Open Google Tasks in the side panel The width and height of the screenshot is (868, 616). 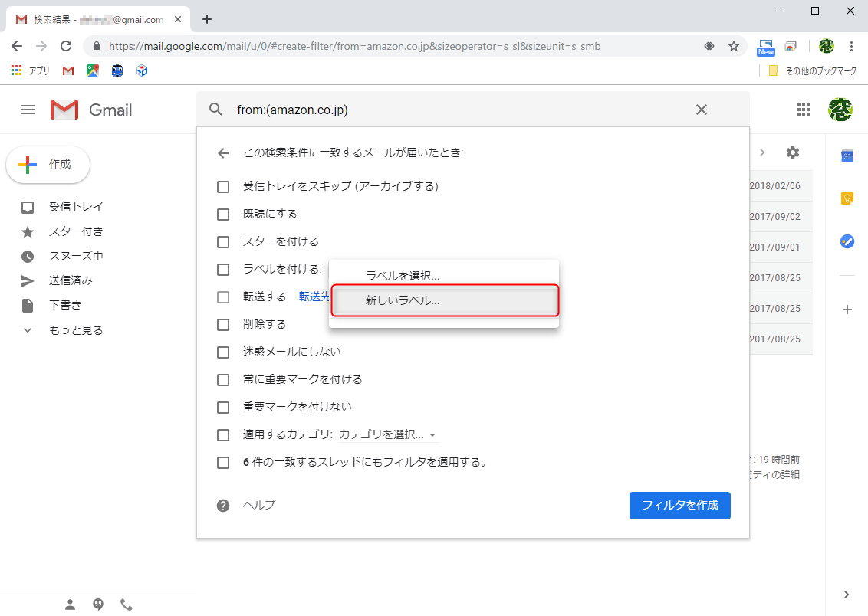[x=847, y=241]
